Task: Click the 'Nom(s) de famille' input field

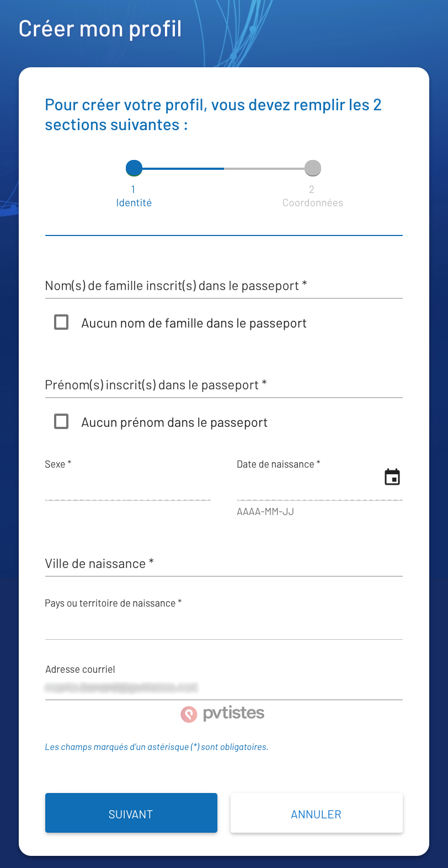Action: [223, 292]
